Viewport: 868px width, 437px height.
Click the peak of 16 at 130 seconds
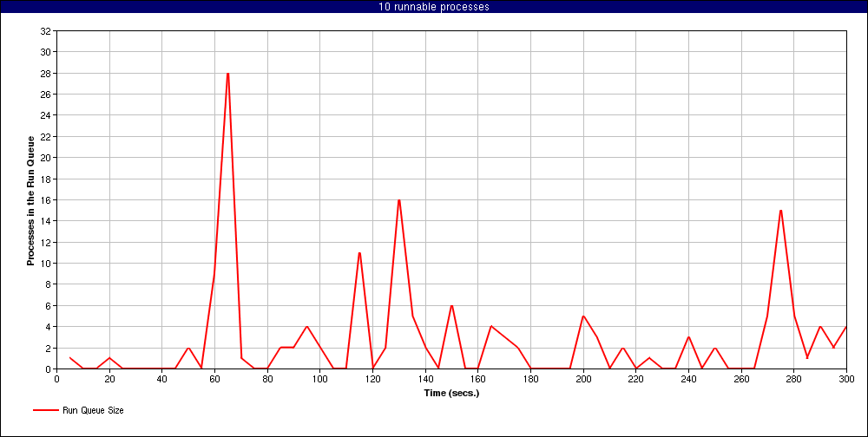tap(398, 200)
